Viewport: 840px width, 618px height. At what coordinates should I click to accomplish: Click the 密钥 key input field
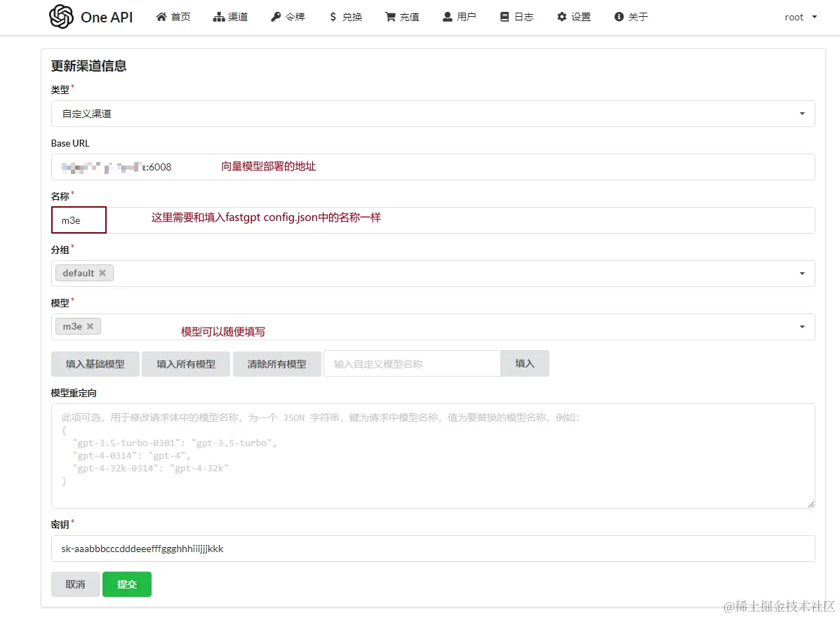(x=433, y=549)
